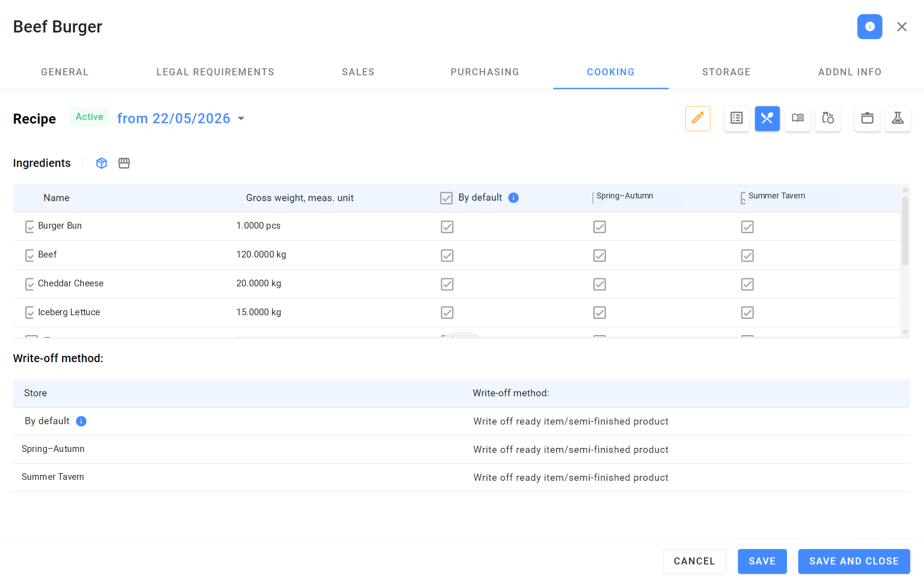Click the Iceberg Lettuce ingredient name
Screen dimensions: 924x580
[69, 312]
